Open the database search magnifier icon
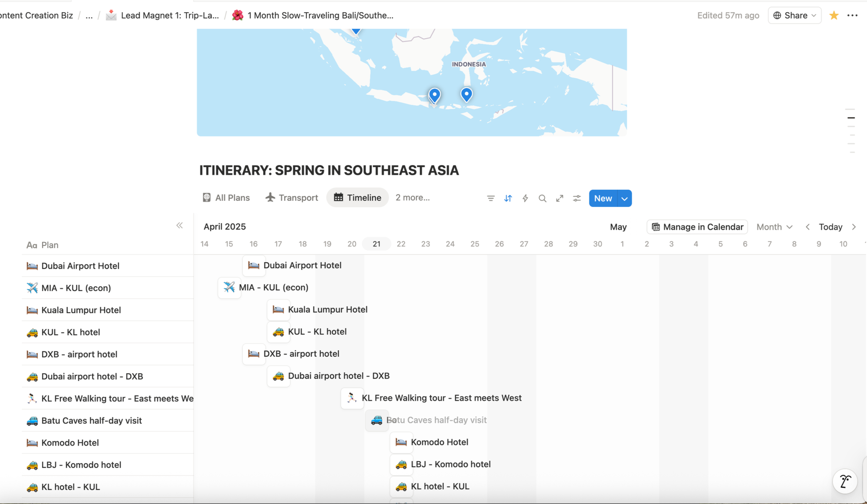The width and height of the screenshot is (867, 504). point(542,198)
